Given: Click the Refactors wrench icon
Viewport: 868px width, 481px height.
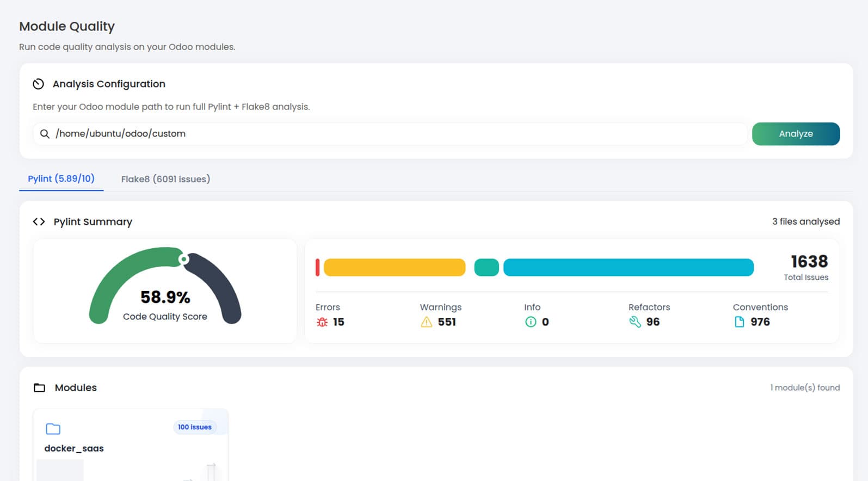Looking at the screenshot, I should (x=635, y=322).
